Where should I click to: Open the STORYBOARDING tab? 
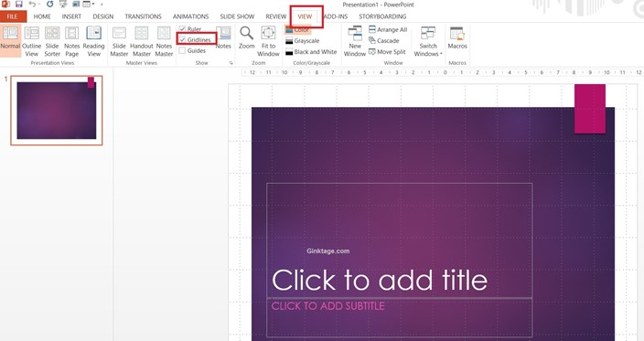click(x=382, y=16)
